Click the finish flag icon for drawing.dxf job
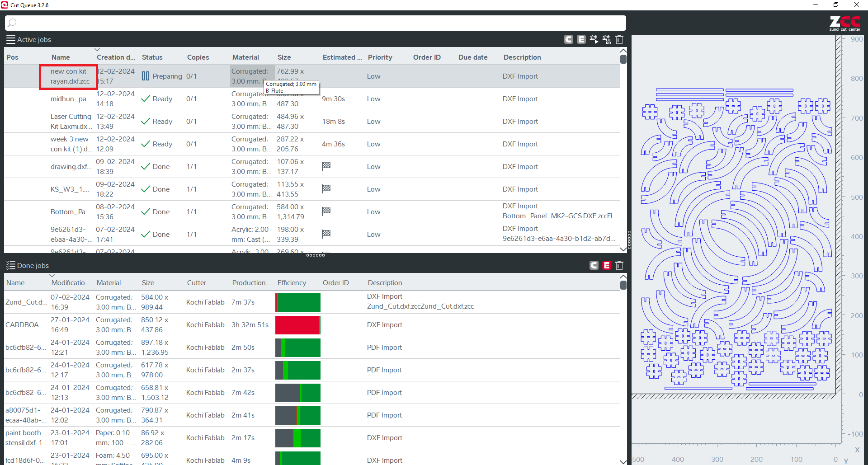The image size is (868, 465). click(326, 166)
